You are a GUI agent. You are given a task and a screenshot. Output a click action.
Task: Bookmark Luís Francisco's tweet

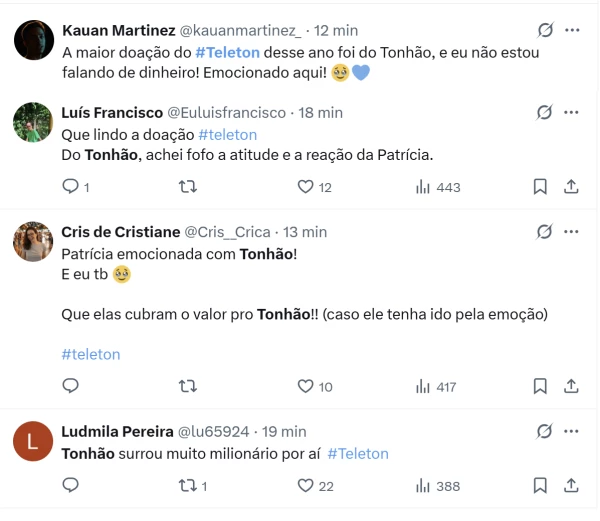540,186
